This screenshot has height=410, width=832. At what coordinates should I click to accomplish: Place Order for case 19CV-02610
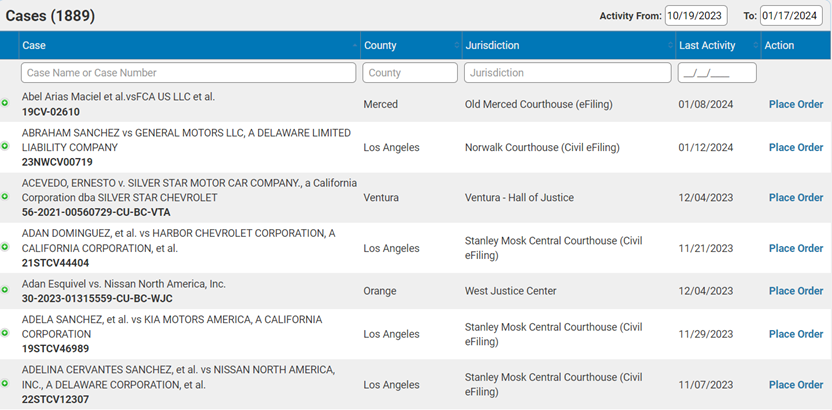[x=795, y=104]
